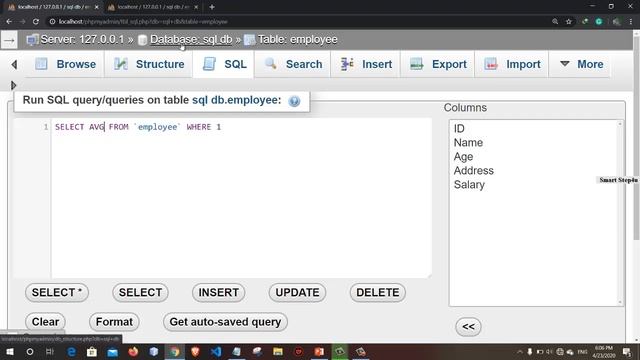Select ID in Columns list
This screenshot has height=360, width=640.
tap(459, 129)
